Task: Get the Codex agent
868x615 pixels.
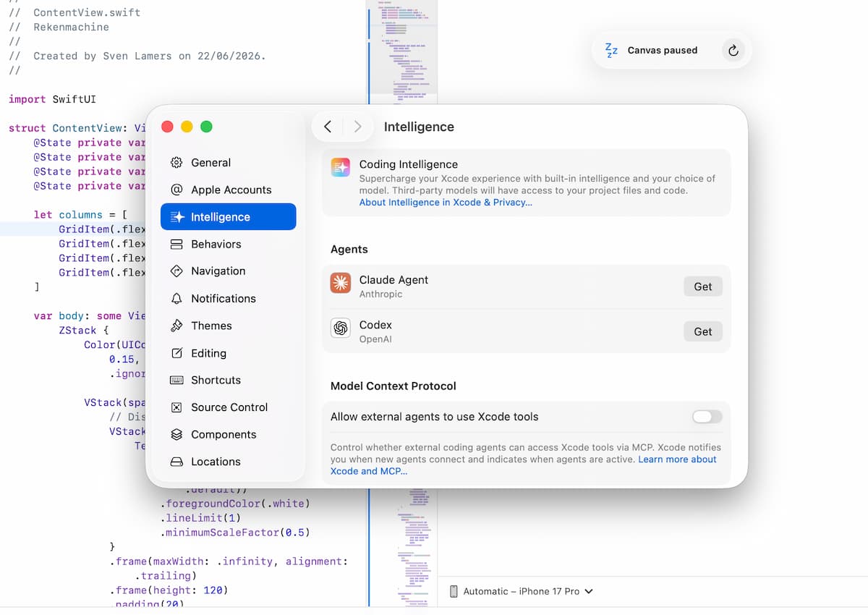Action: [x=703, y=331]
